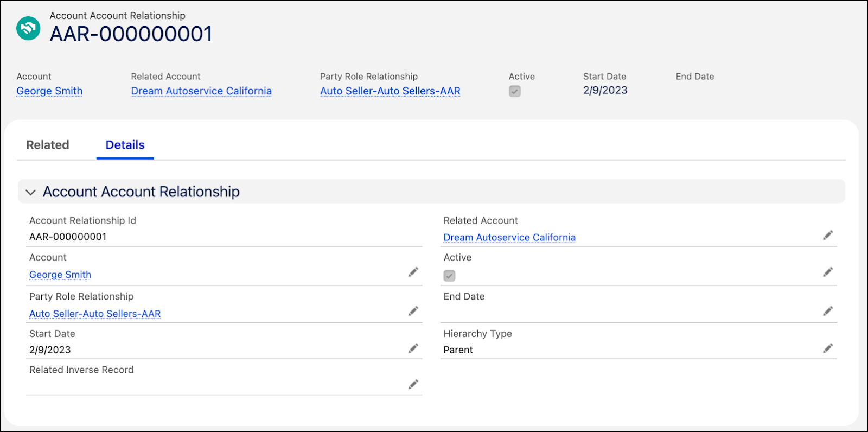Open Auto Seller-Auto Sellers-AAR link in Details
This screenshot has height=432, width=868.
coord(95,314)
